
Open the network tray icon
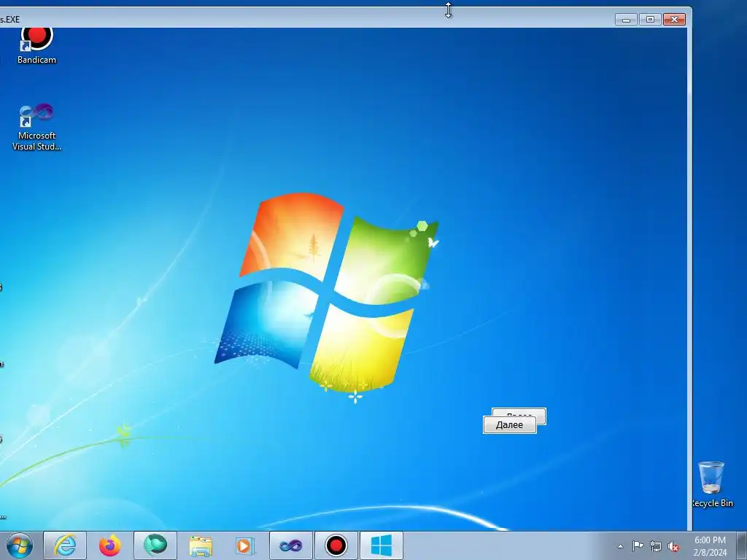point(656,546)
